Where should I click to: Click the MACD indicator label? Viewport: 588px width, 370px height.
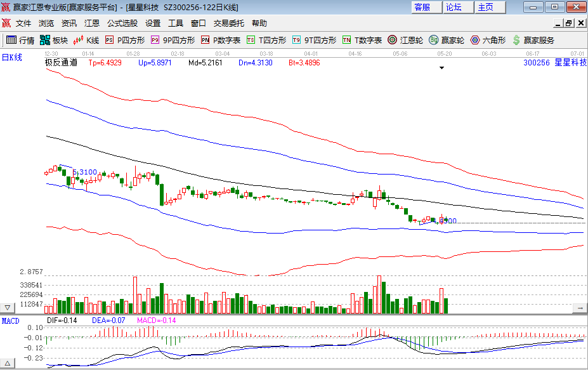11,321
